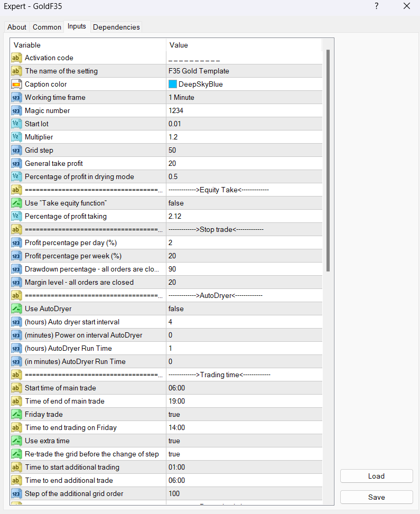420x514 pixels.
Task: Open the Dependencies tab
Action: coord(116,27)
